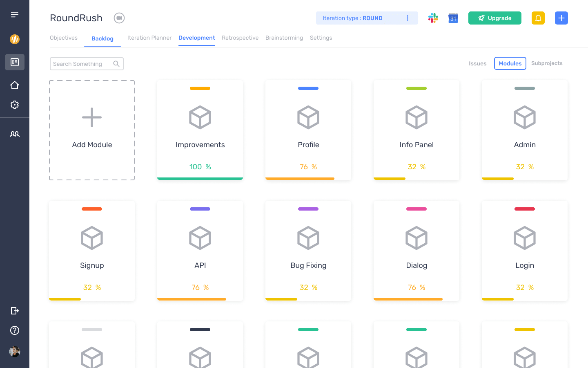Click Improvements orange color tag
Image resolution: width=588 pixels, height=368 pixels.
pos(200,88)
